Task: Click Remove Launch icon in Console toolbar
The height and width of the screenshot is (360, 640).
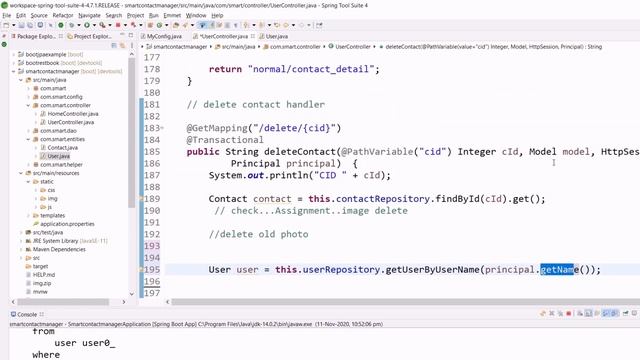Action: [551, 313]
